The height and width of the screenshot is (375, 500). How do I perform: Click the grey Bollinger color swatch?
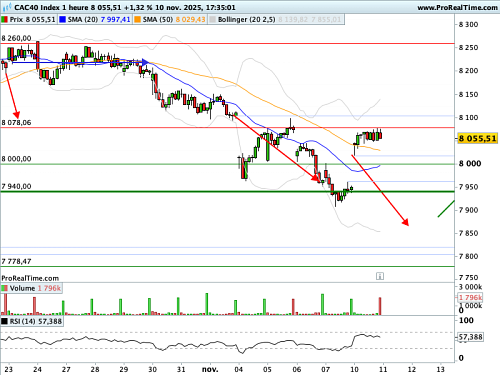212,20
